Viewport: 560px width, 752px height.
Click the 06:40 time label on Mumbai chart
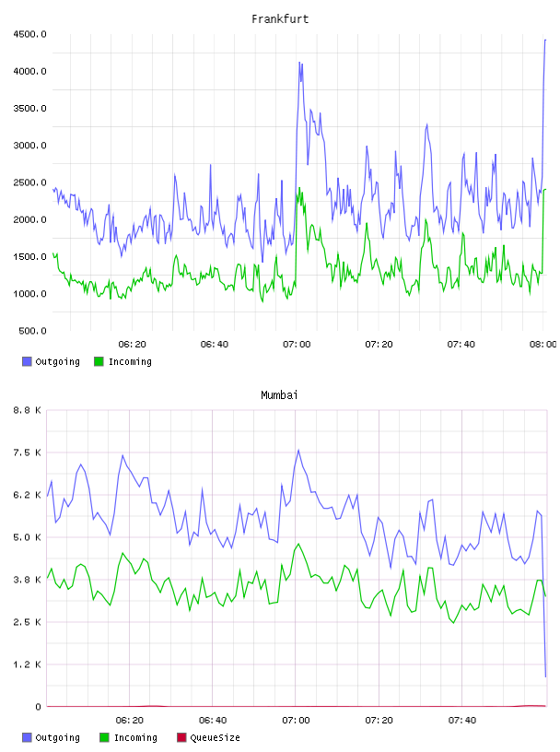tap(213, 721)
